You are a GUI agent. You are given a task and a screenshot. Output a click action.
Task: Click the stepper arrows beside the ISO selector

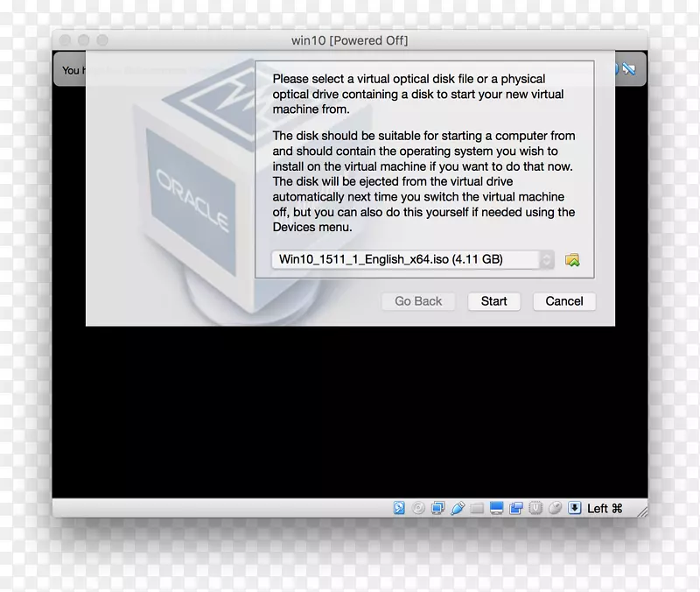tap(547, 259)
